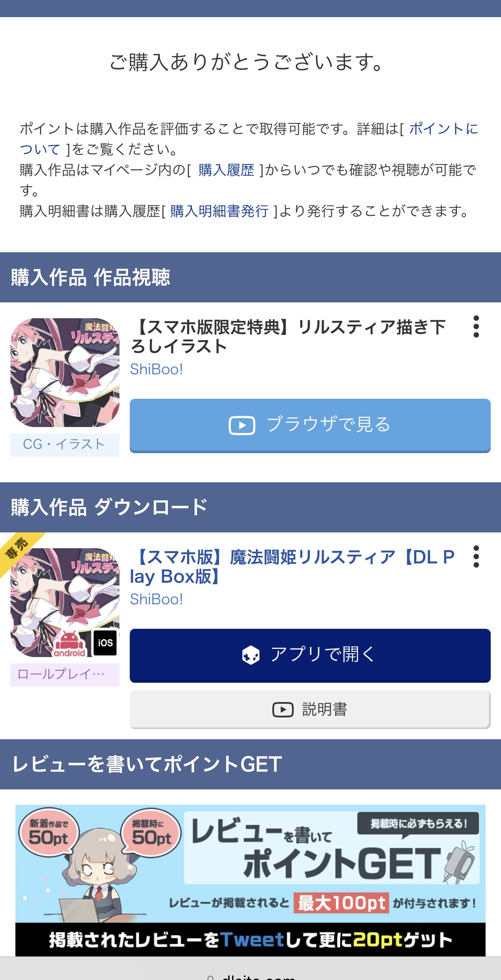Open three-dot menu for 魔法闘姫リルスティア DL Play Box版

coord(476,557)
